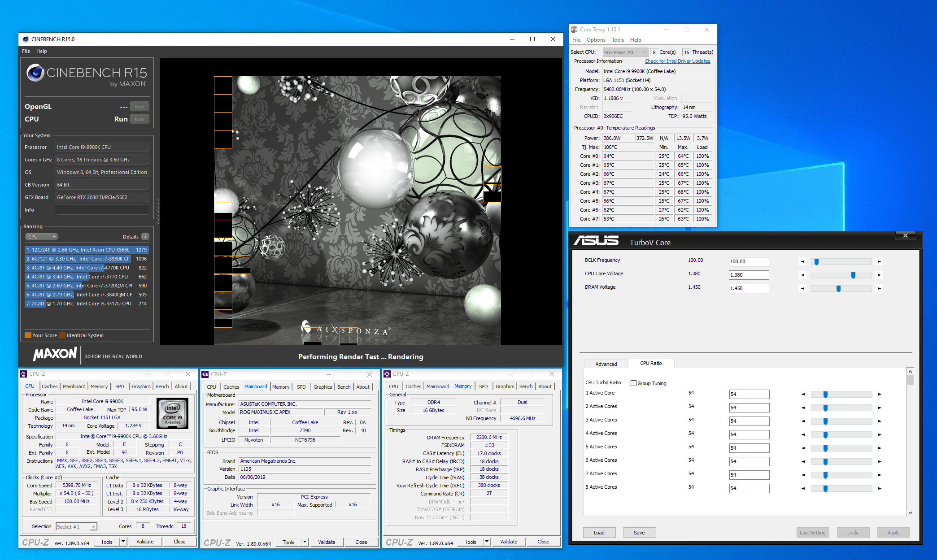Screen dimensions: 937x560
Task: Click the BCLK Frequency slider handle
Action: click(x=817, y=262)
